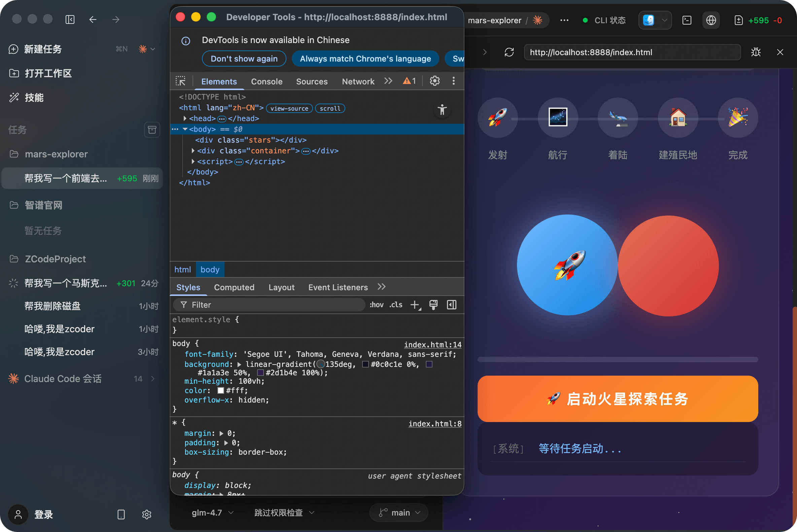
Task: Expand the head element node
Action: [185, 118]
